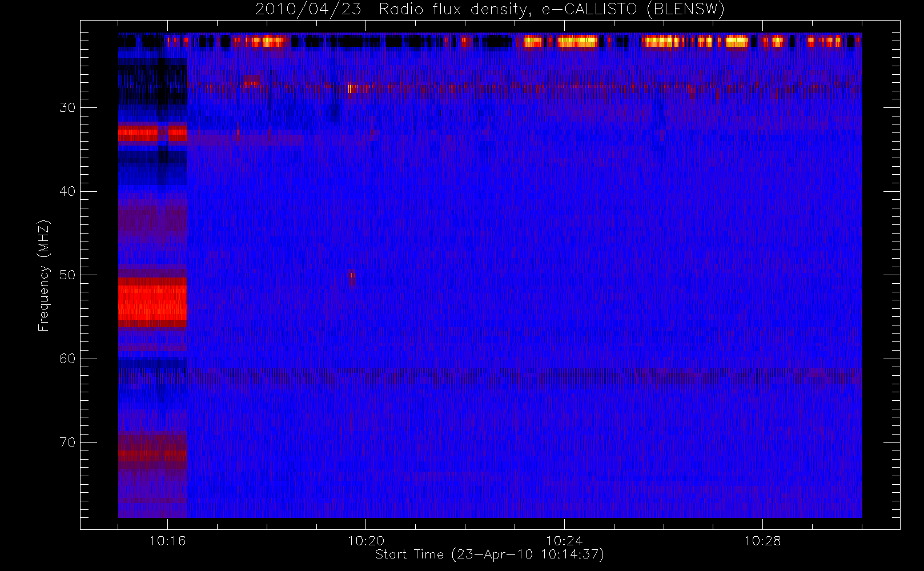Click the '30' frequency tick label

point(67,108)
